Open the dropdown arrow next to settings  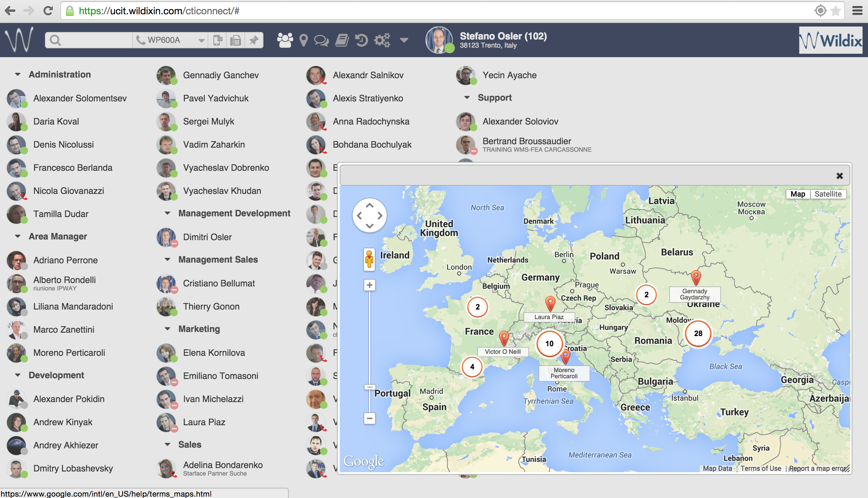coord(404,40)
